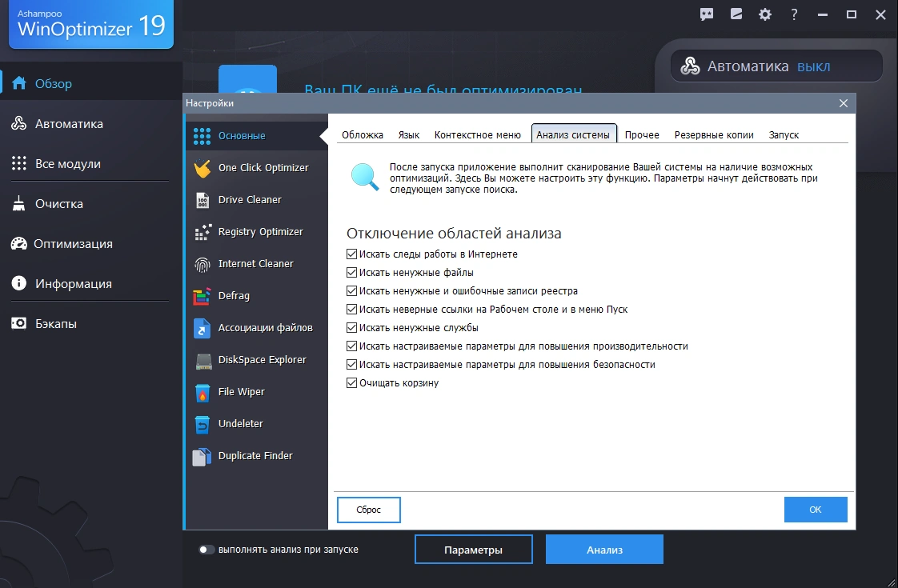
Task: Click the Ассоциации файлов icon
Action: (x=202, y=328)
